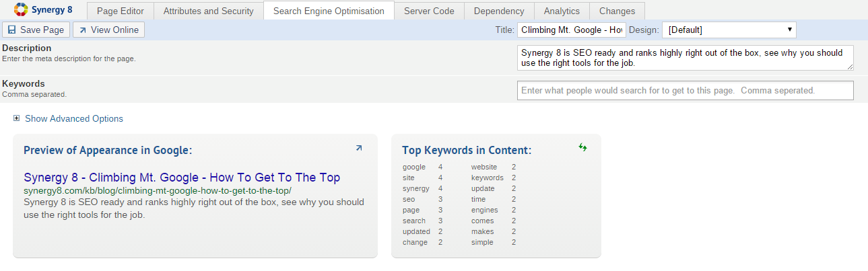Refresh the Top Keywords in Content icon
Viewport: 868px width, 271px height.
(582, 147)
